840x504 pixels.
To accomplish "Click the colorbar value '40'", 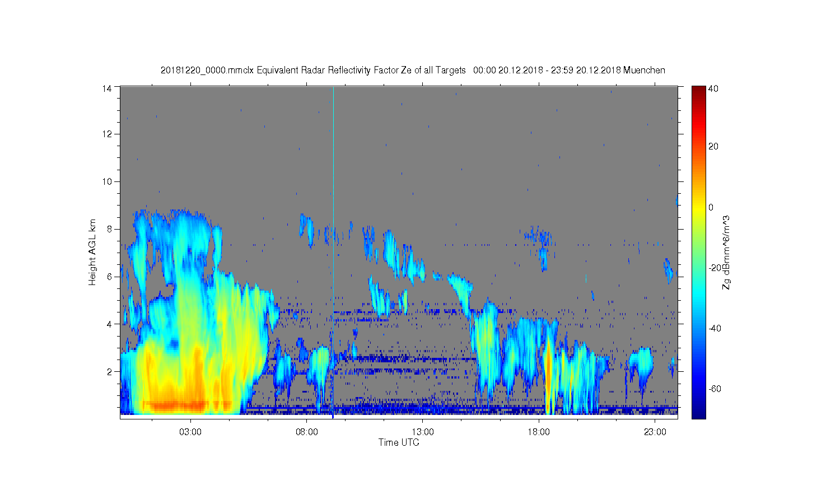I will 713,88.
